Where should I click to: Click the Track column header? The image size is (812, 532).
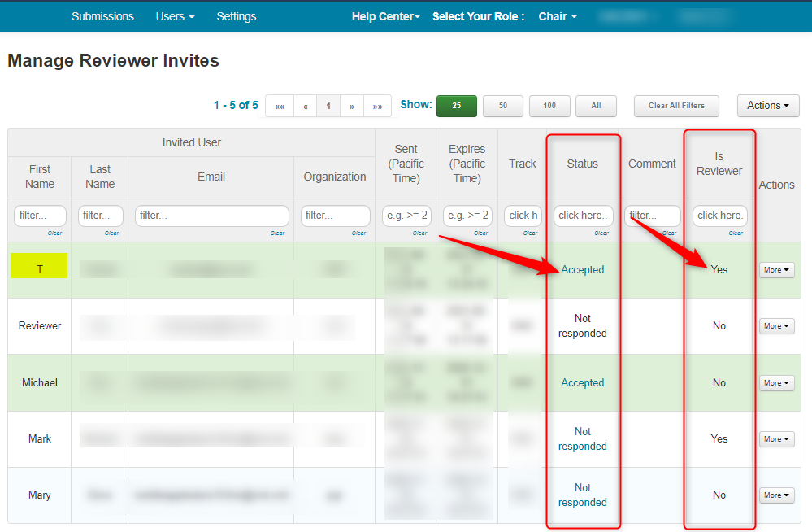pos(523,164)
